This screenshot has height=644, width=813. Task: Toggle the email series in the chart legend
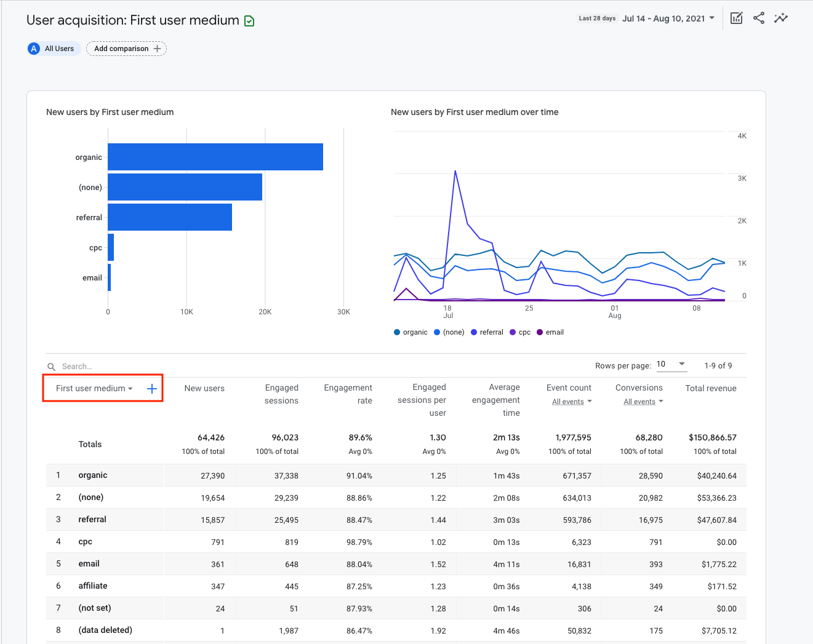(x=550, y=332)
